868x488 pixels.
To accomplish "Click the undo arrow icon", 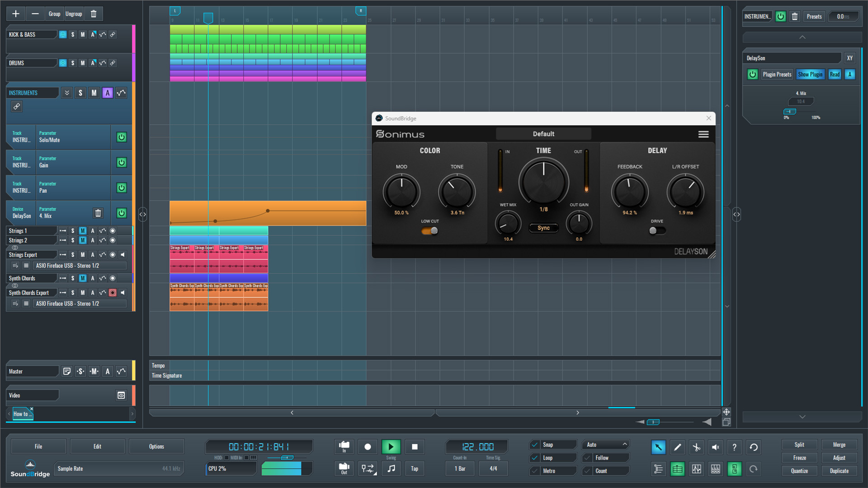I will click(754, 447).
